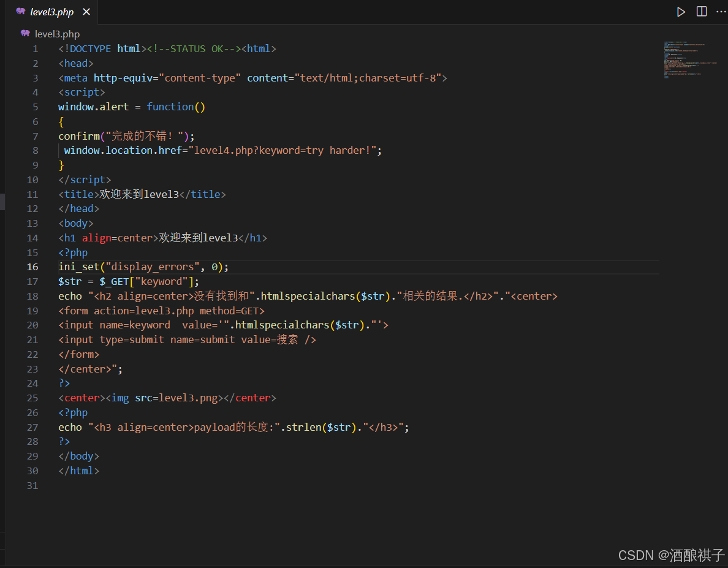Click htmlspecialchars on line 20

pyautogui.click(x=282, y=325)
